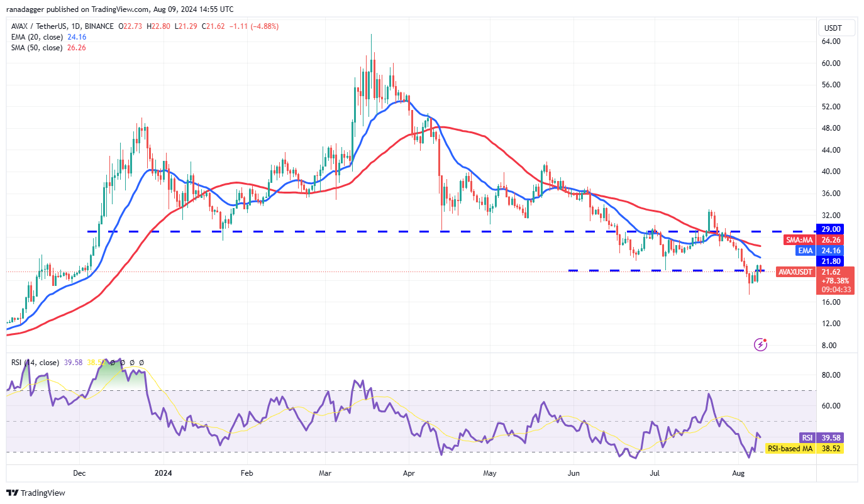Click the open value "O22.73" in header

coord(131,26)
